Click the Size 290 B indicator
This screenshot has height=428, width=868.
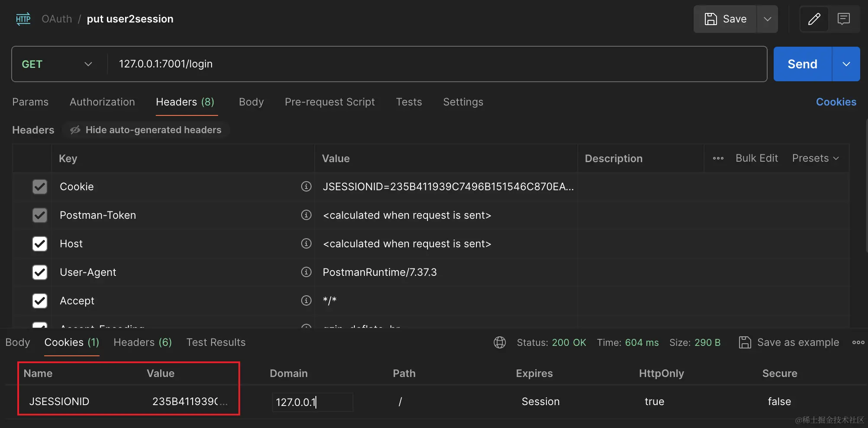pyautogui.click(x=695, y=342)
